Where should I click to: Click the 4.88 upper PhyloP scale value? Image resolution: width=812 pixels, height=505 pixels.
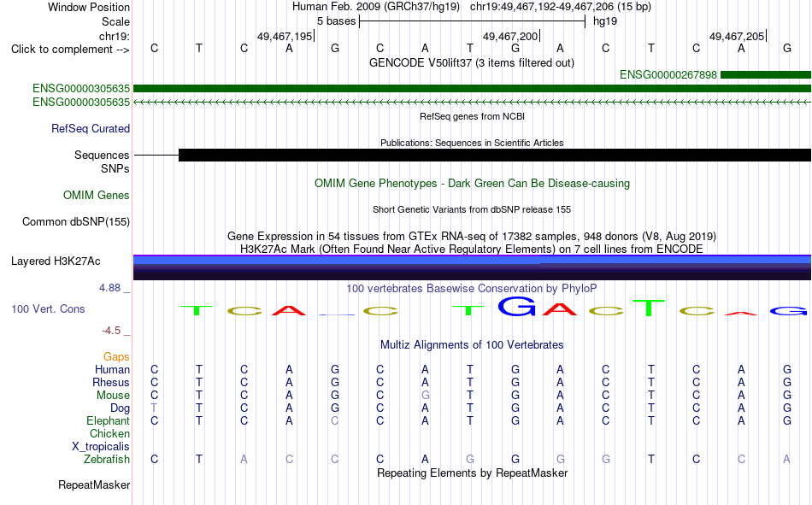click(x=109, y=288)
